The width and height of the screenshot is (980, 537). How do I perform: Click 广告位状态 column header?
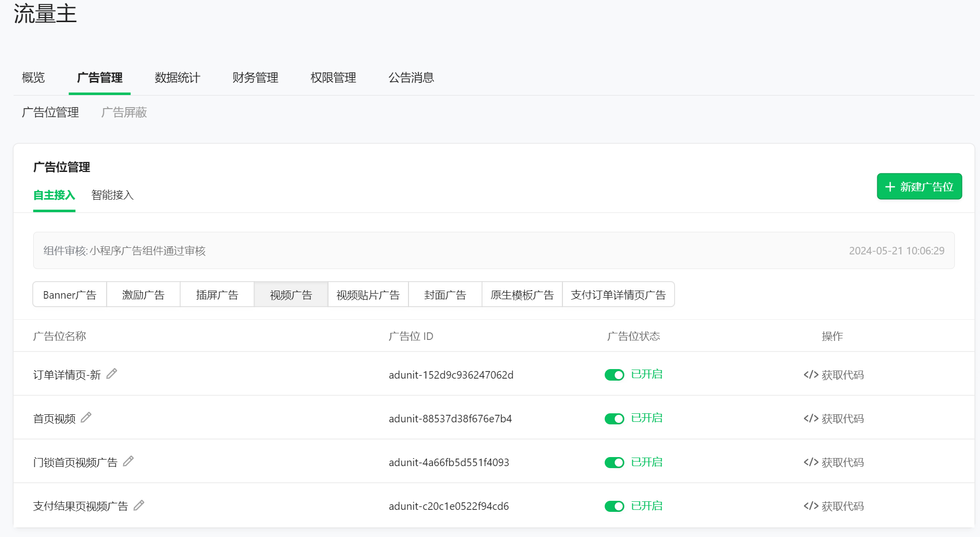coord(633,336)
